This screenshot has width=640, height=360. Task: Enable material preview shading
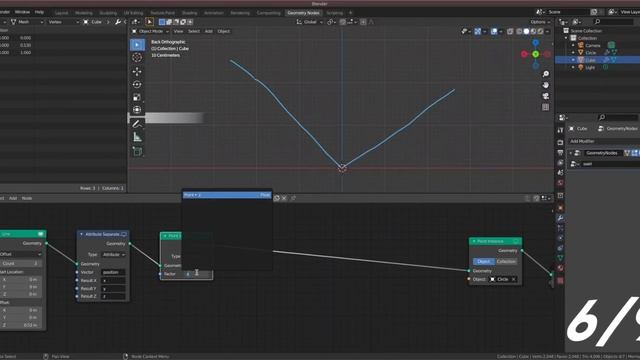(x=533, y=31)
